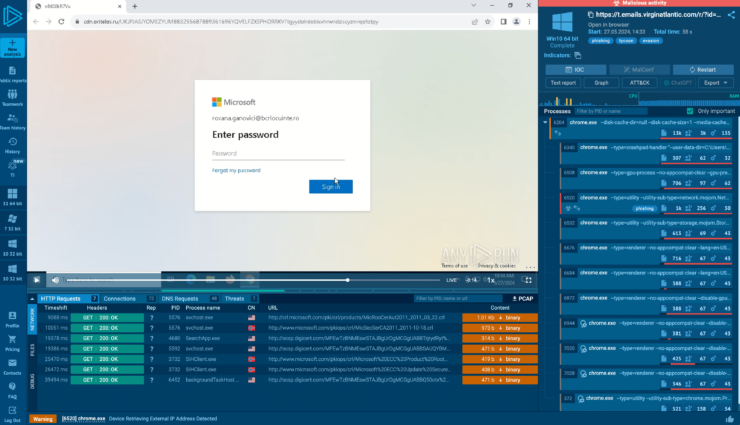Open the process Graph
This screenshot has width=740, height=425.
pos(601,83)
